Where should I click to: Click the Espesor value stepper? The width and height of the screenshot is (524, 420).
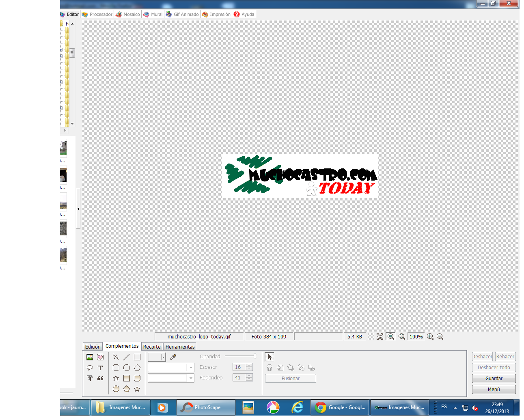249,367
